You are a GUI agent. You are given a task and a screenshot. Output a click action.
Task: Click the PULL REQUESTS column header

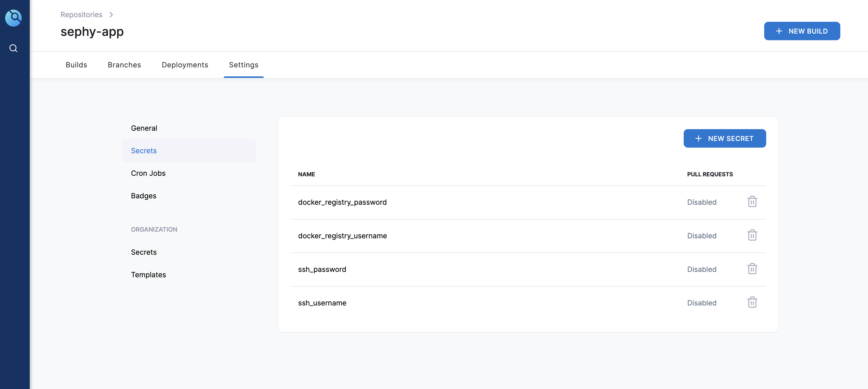click(x=710, y=175)
